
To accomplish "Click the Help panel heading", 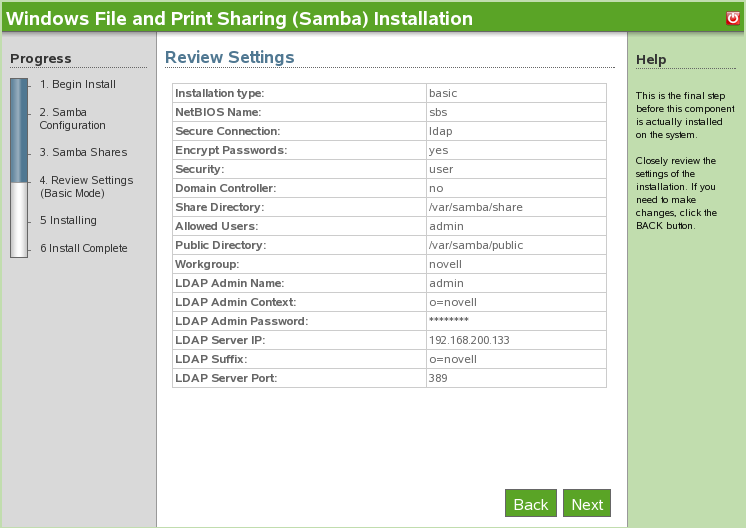I will pyautogui.click(x=651, y=60).
